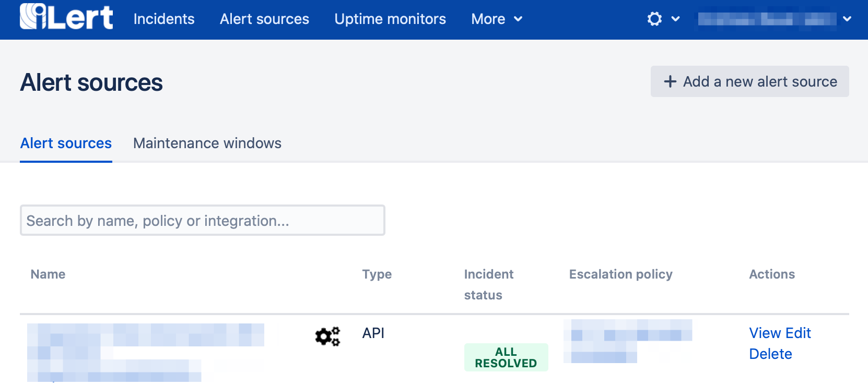Screen dimensions: 868x385
Task: Focus the search by name field
Action: click(203, 220)
